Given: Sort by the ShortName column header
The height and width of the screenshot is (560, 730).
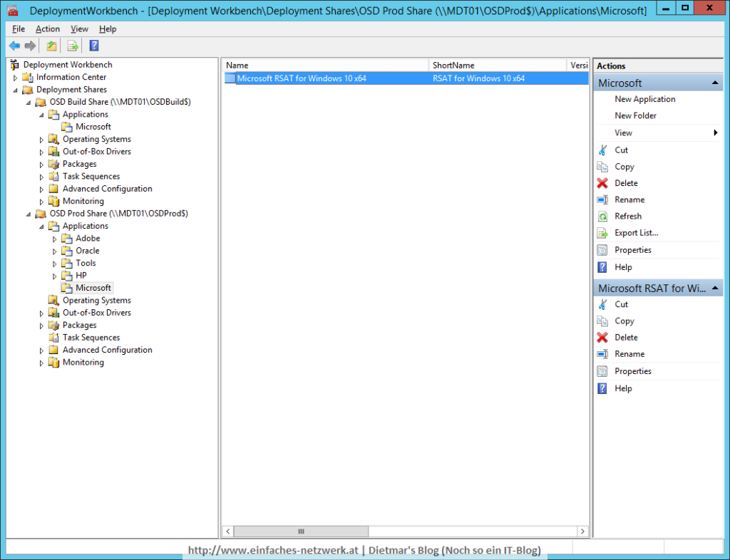Looking at the screenshot, I should 497,65.
